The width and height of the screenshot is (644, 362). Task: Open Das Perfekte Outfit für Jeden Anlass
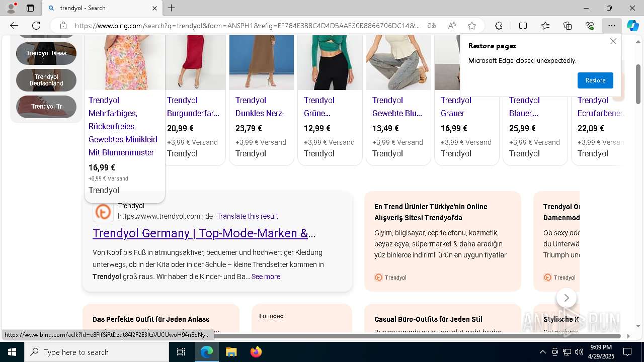[151, 319]
